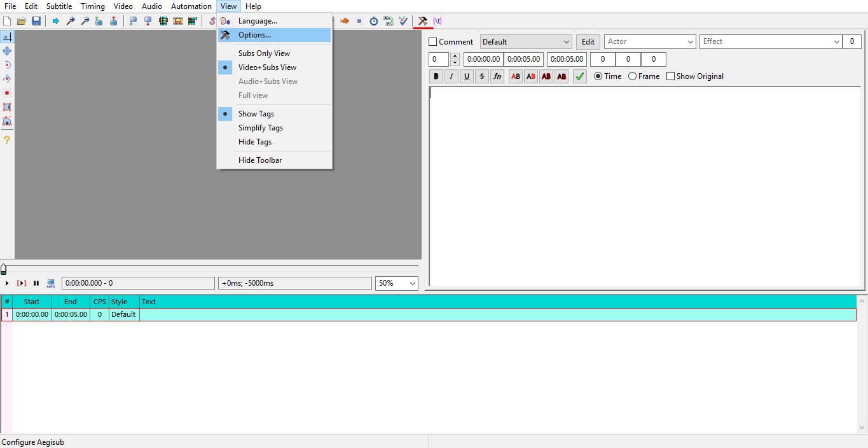The height and width of the screenshot is (448, 868).
Task: Click the yellow question mark help icon
Action: pyautogui.click(x=7, y=139)
